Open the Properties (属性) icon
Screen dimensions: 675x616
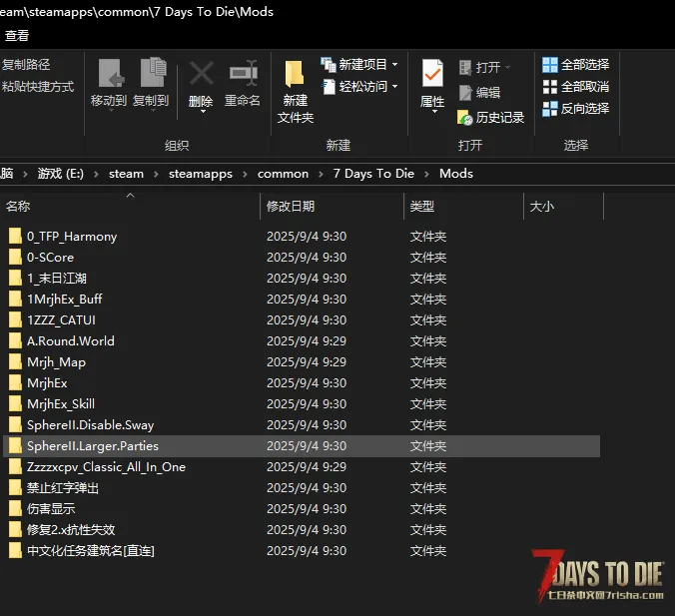pyautogui.click(x=432, y=74)
